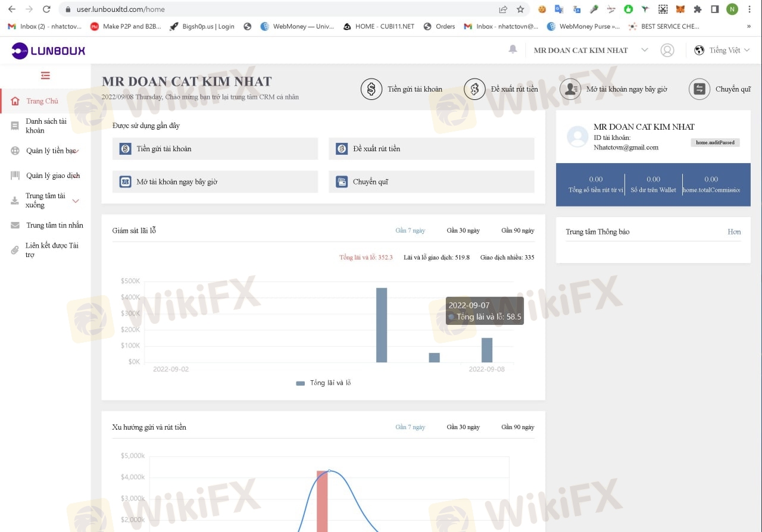This screenshot has width=762, height=532.
Task: Click the Chuyển quỹ quick-access button
Action: click(431, 182)
